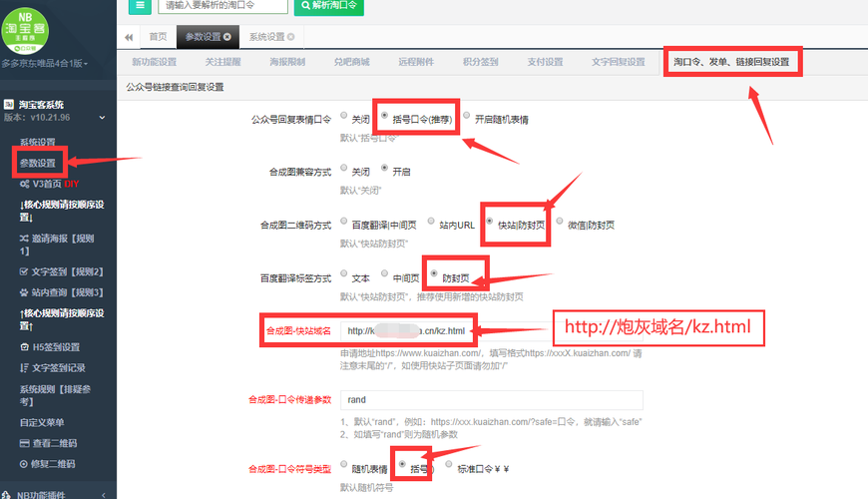Close the 参数设置 tab with its x icon

point(226,37)
